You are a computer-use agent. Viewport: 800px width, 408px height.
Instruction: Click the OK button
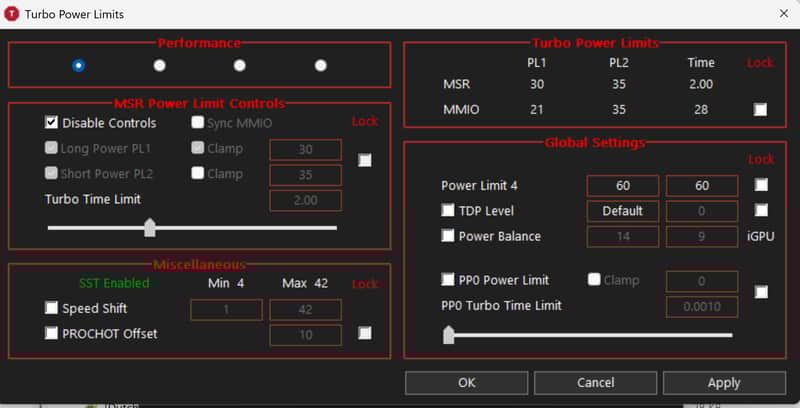pos(466,382)
